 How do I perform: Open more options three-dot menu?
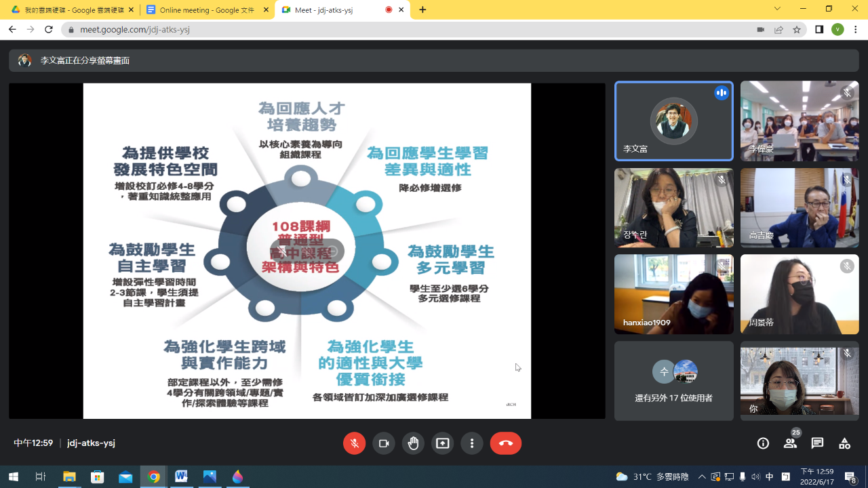click(472, 443)
